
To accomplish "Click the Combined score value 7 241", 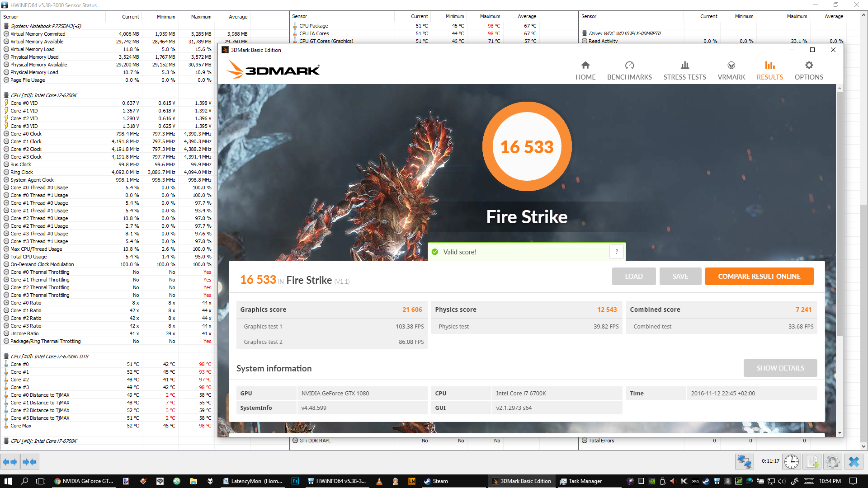I will point(803,310).
